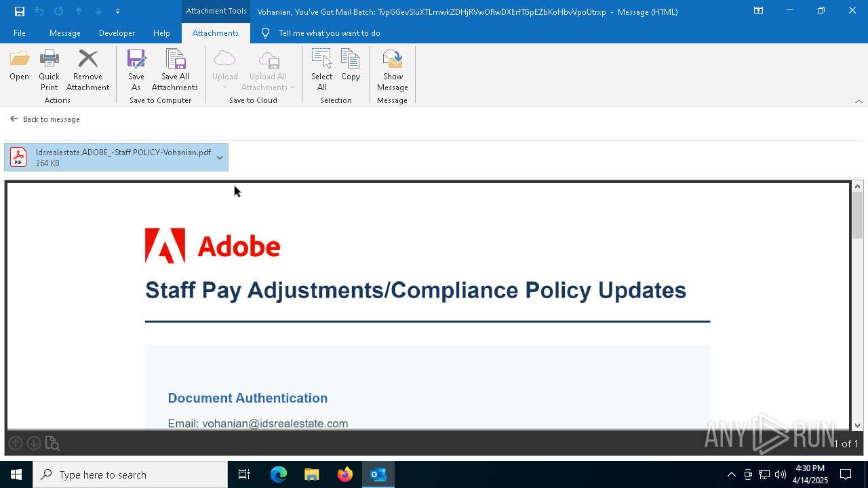Launch Microsoft Edge from taskbar
The height and width of the screenshot is (488, 868).
[x=279, y=474]
